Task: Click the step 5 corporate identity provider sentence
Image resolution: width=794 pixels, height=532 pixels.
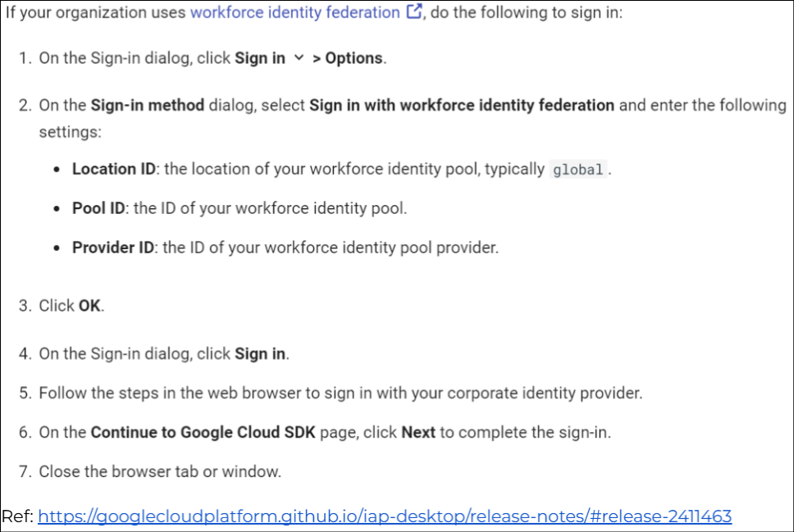Action: [340, 393]
